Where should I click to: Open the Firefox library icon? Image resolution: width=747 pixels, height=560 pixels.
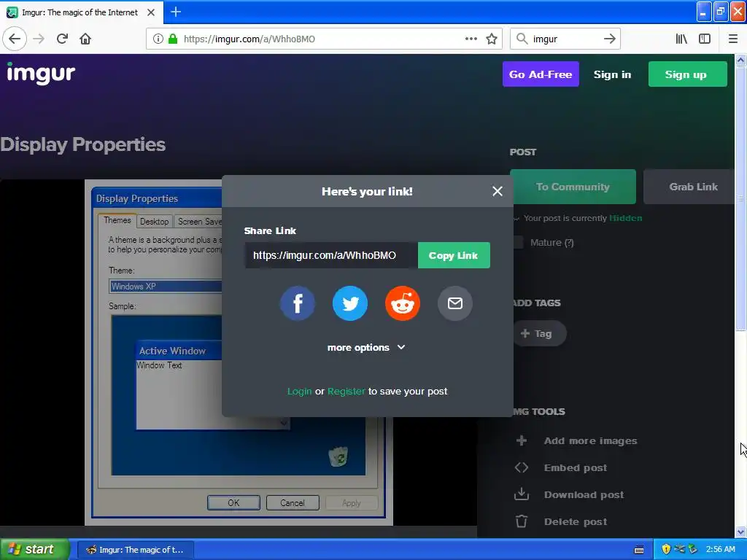point(681,39)
